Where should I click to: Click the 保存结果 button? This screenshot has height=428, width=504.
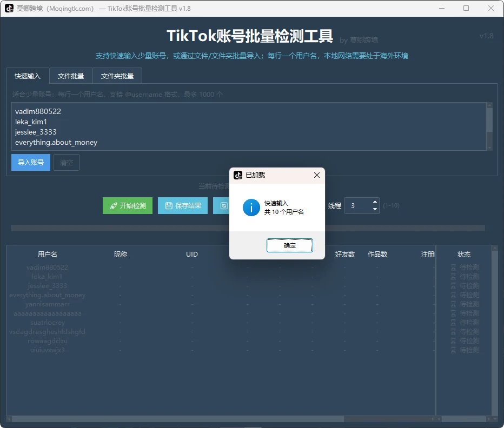click(183, 206)
